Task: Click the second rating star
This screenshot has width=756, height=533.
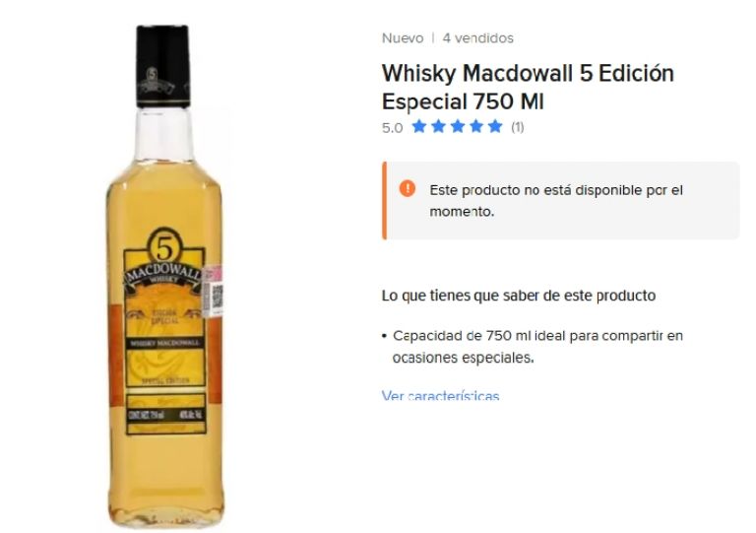Action: click(x=438, y=127)
